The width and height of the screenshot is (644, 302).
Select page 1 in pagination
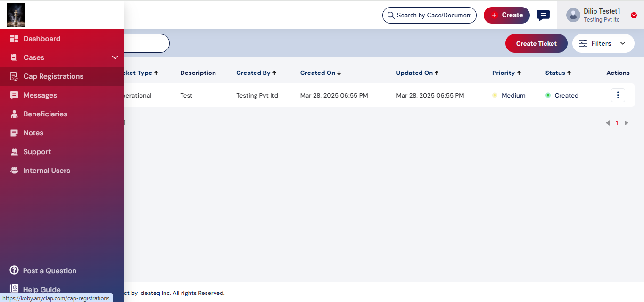coord(617,123)
